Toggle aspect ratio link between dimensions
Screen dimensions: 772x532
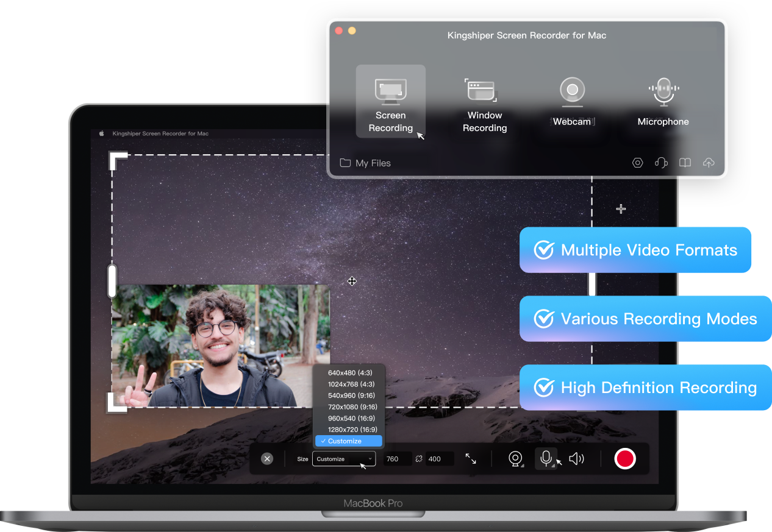tap(419, 459)
